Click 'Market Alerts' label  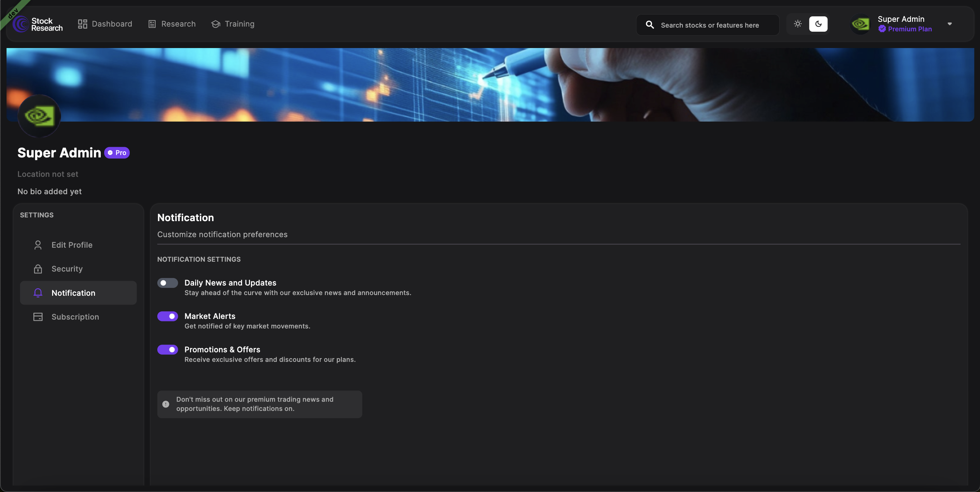point(210,317)
